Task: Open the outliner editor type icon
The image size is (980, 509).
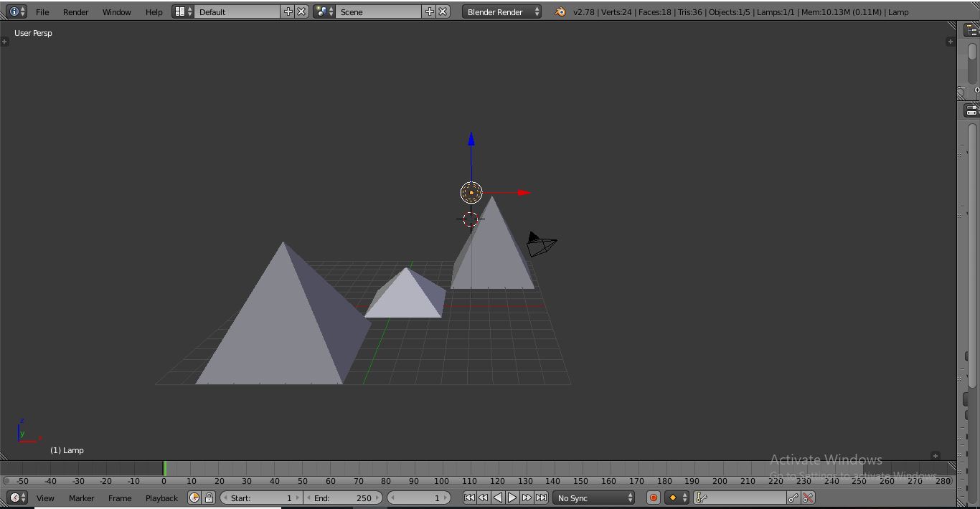Action: 972,30
